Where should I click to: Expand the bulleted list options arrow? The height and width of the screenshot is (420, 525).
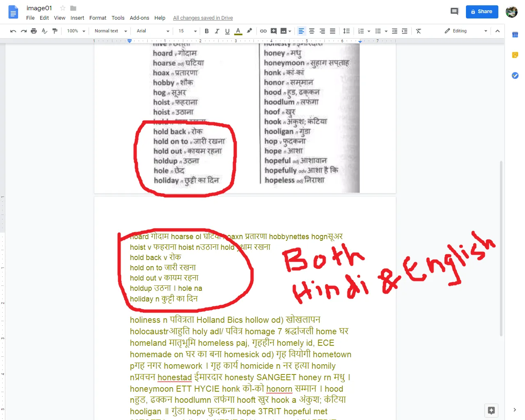point(386,31)
